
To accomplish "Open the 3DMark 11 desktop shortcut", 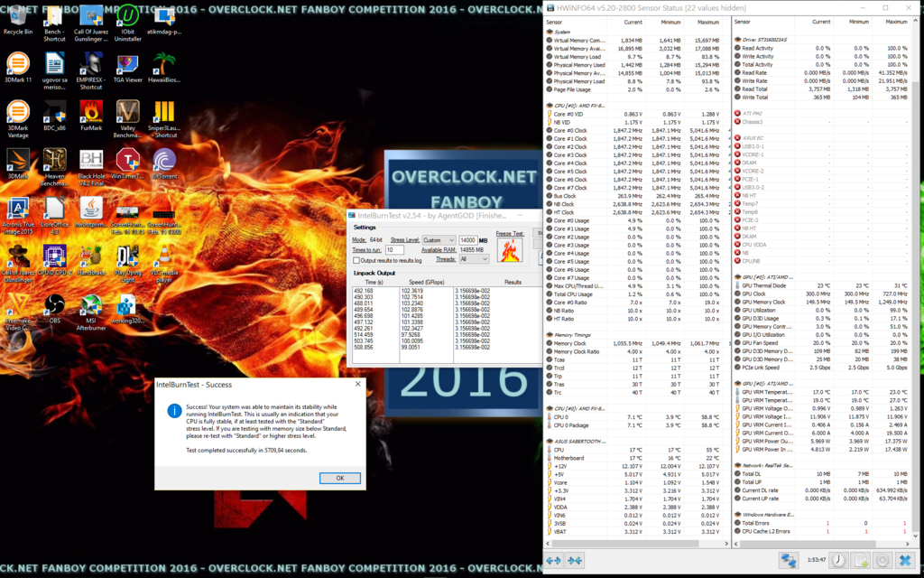I will point(18,69).
